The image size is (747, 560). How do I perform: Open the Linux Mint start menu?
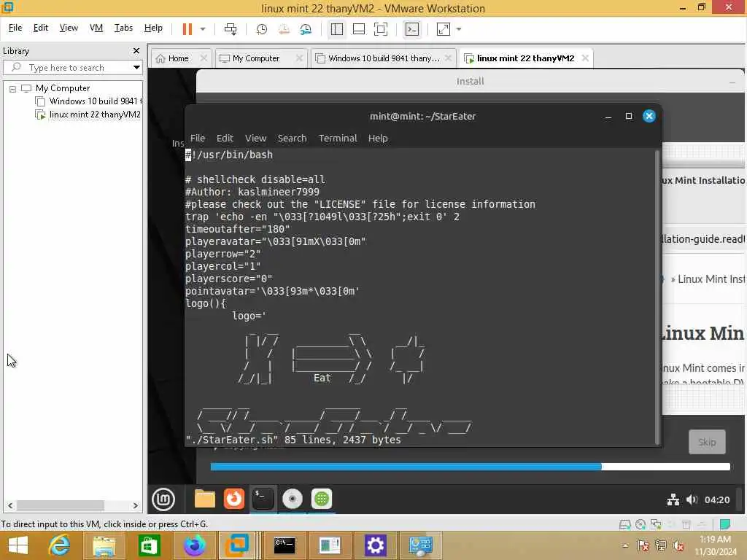point(163,499)
